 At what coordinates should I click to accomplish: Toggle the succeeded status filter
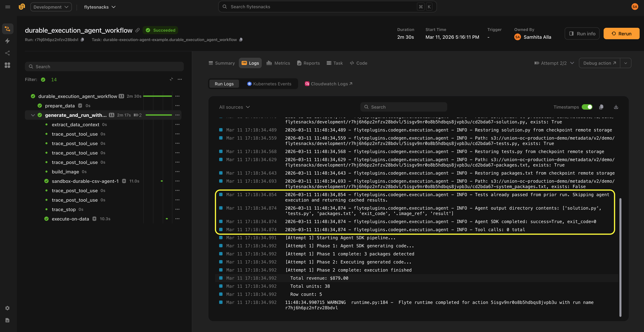pyautogui.click(x=43, y=79)
